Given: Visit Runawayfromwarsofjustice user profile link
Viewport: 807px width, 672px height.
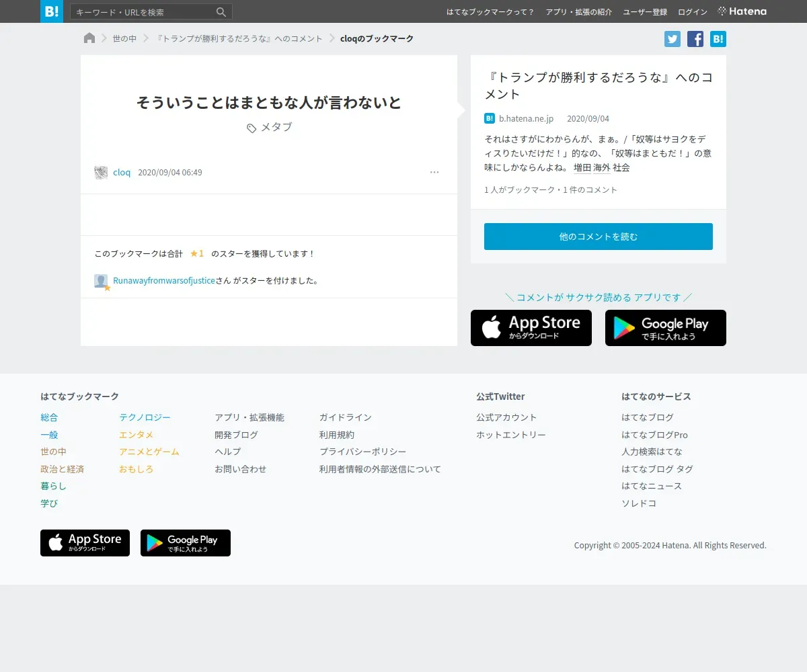Looking at the screenshot, I should (x=164, y=281).
